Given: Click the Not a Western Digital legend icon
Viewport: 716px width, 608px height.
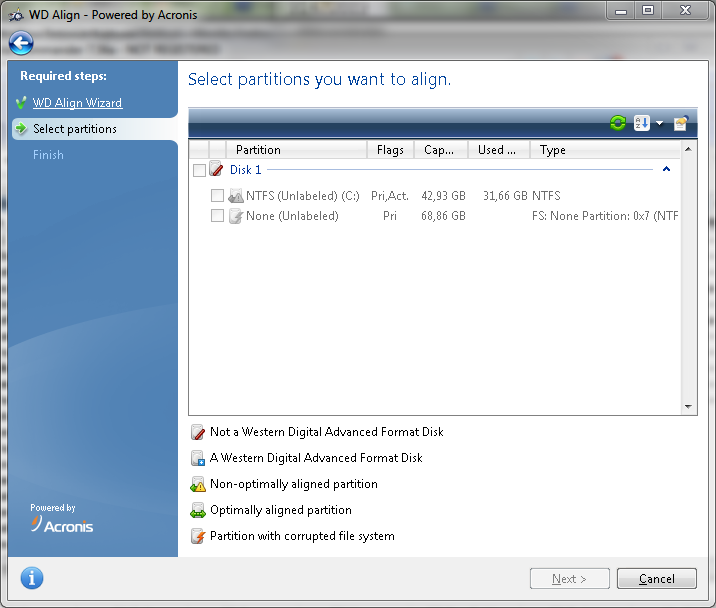Looking at the screenshot, I should pyautogui.click(x=198, y=432).
